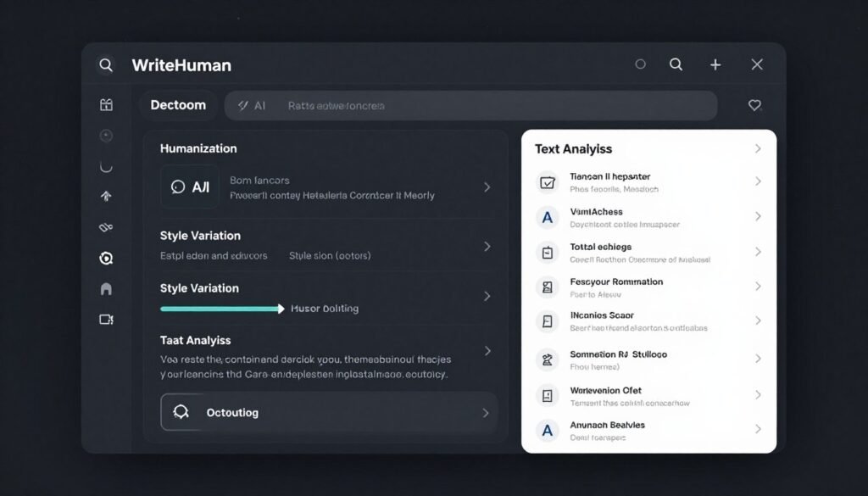Select the video camera icon in the sidebar

point(106,320)
